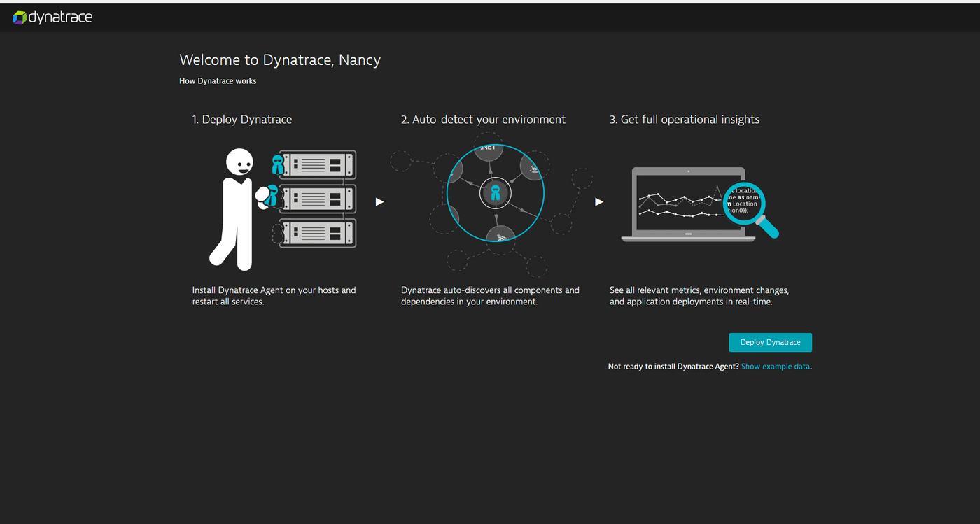This screenshot has height=524, width=980.
Task: Select the '1. Deploy Dynatrace' step heading
Action: pos(242,119)
